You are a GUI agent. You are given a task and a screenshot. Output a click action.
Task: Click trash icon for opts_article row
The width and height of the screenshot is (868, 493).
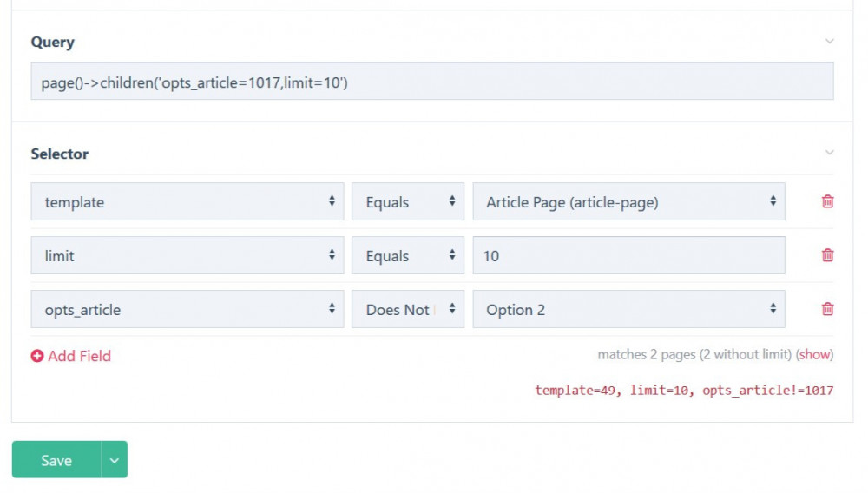pyautogui.click(x=827, y=309)
